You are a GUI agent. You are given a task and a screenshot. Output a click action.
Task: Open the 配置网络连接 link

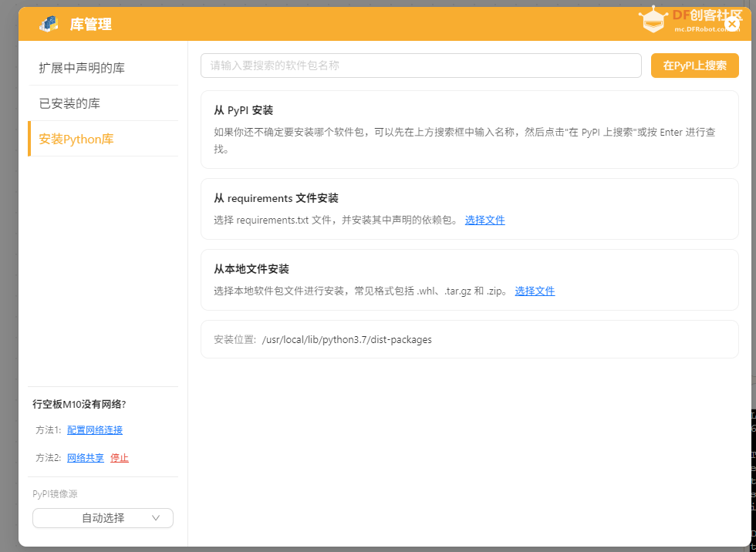pos(95,430)
